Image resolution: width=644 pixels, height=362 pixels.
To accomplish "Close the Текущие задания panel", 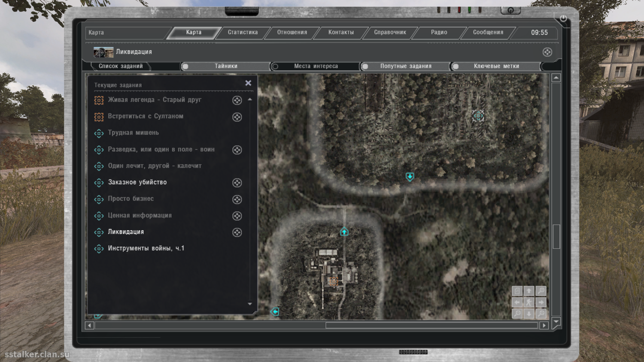I will tap(248, 83).
